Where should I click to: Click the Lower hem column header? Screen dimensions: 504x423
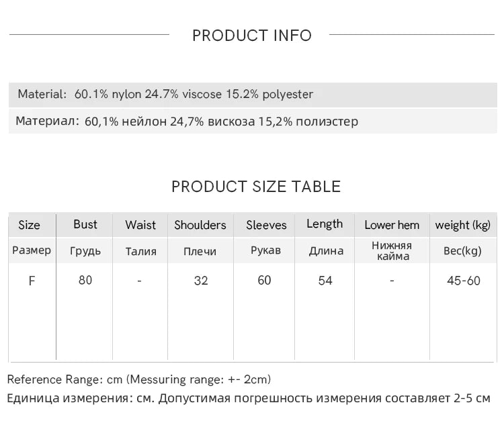(x=392, y=225)
